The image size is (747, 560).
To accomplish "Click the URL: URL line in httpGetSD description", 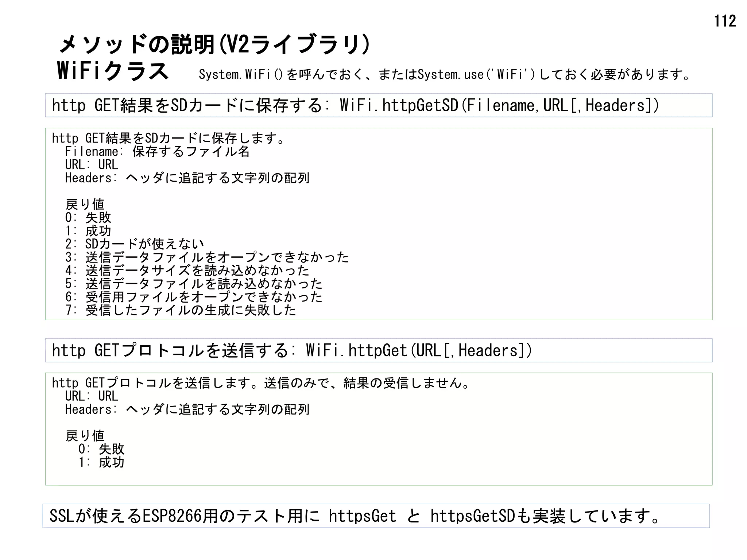I will pyautogui.click(x=92, y=165).
